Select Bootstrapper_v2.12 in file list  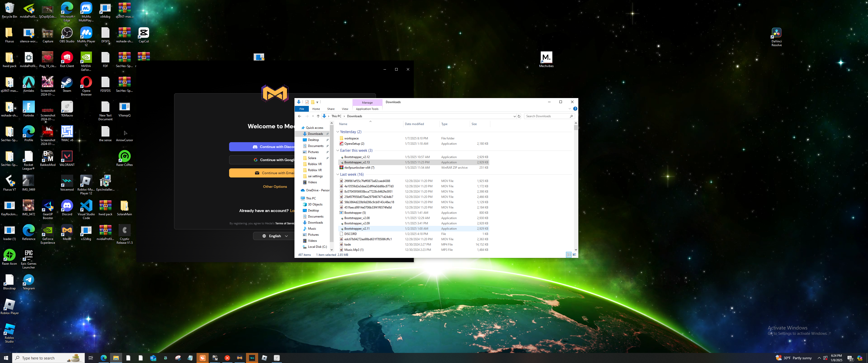click(357, 157)
